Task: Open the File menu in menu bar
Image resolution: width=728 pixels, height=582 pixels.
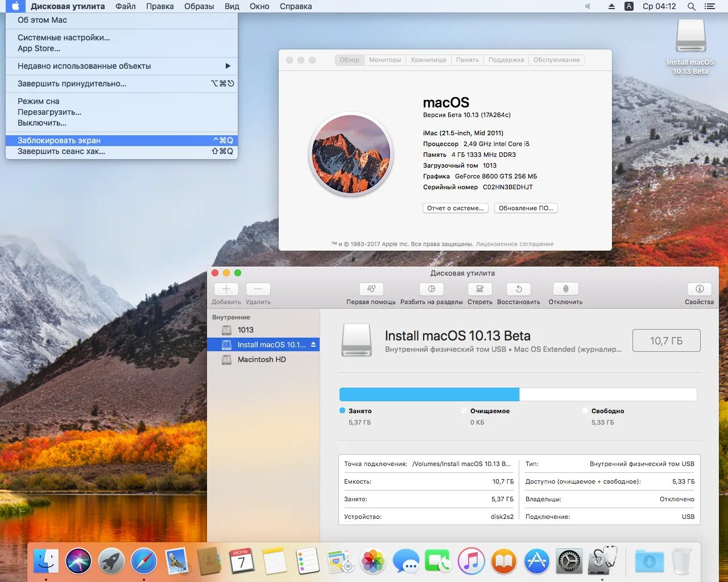Action: (125, 6)
